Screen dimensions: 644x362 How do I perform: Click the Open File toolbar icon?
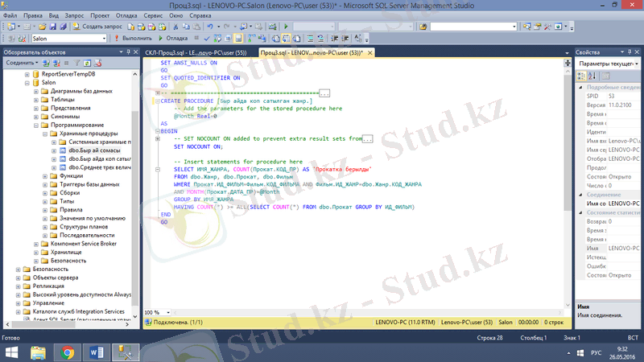pyautogui.click(x=43, y=27)
